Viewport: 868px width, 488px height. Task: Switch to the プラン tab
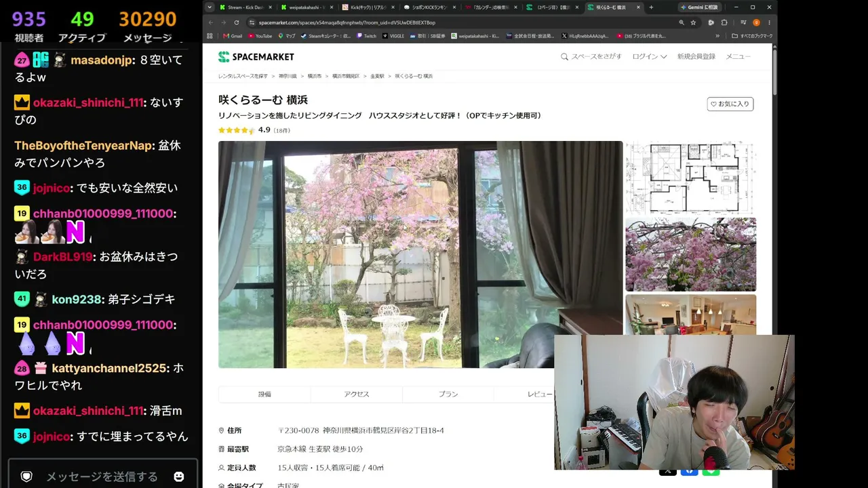point(448,394)
